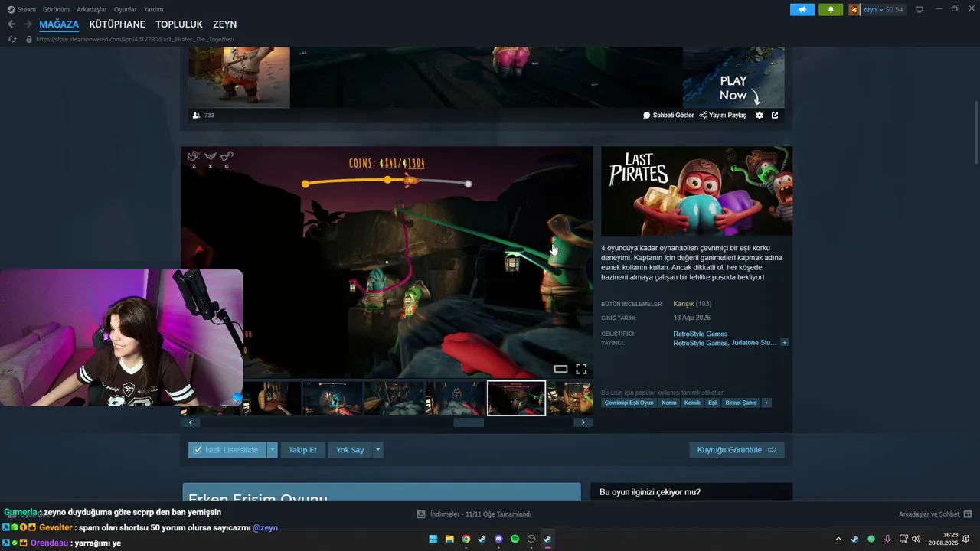This screenshot has height=551, width=980.
Task: Open Arkadaşlar ve Sohbet panel
Action: tap(929, 514)
